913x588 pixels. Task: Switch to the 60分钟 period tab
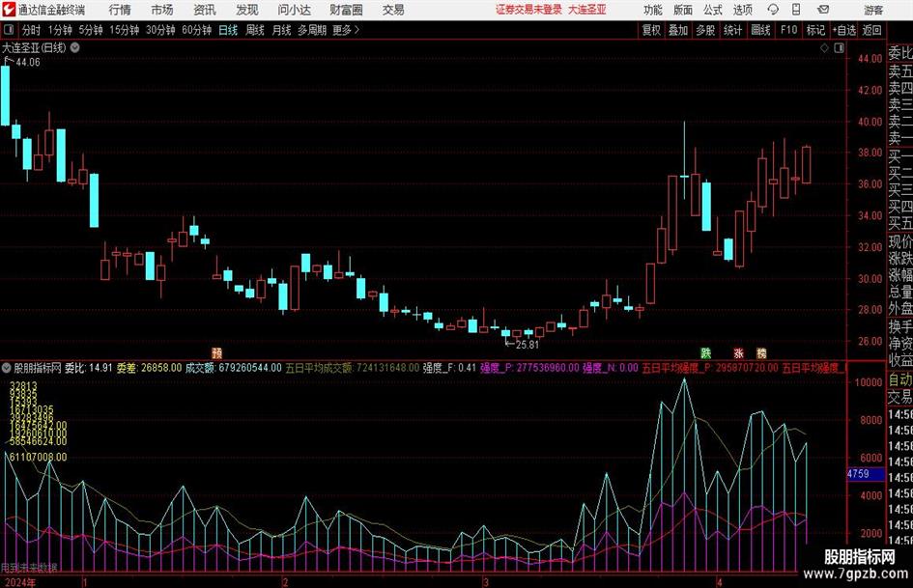point(197,30)
